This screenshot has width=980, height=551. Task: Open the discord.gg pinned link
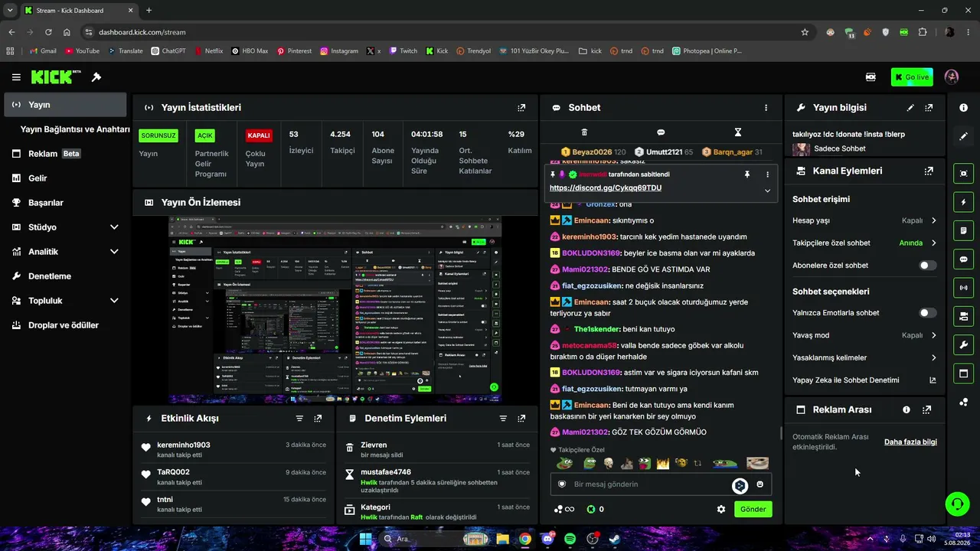pyautogui.click(x=606, y=188)
